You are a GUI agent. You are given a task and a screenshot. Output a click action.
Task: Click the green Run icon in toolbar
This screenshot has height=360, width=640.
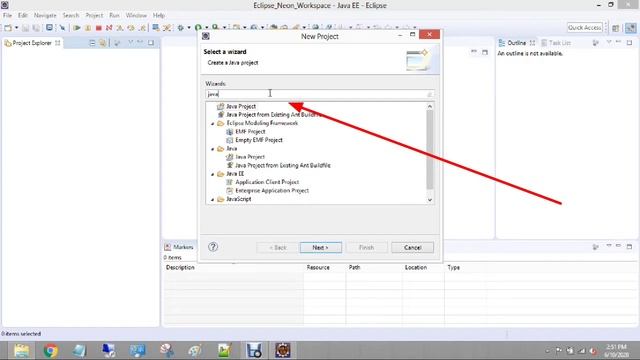(198, 28)
